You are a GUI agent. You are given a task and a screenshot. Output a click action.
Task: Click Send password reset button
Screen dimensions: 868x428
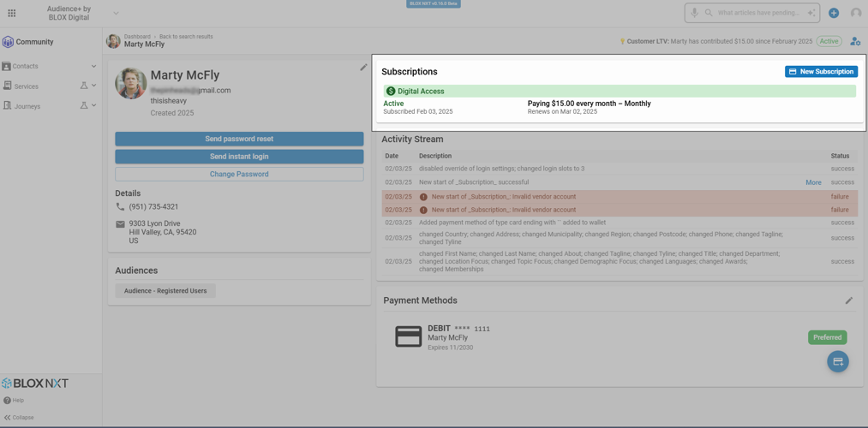[239, 139]
